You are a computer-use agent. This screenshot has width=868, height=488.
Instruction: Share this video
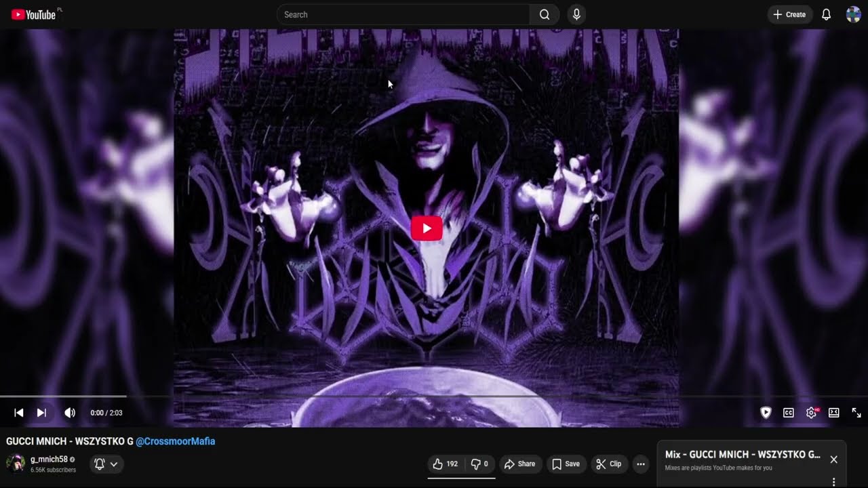point(520,464)
